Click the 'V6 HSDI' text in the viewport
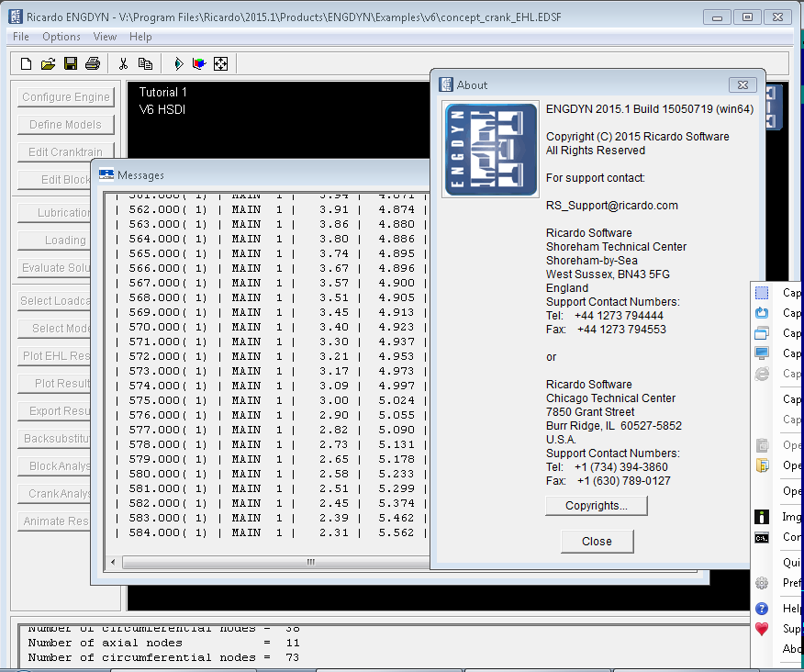This screenshot has width=804, height=672. pos(162,109)
